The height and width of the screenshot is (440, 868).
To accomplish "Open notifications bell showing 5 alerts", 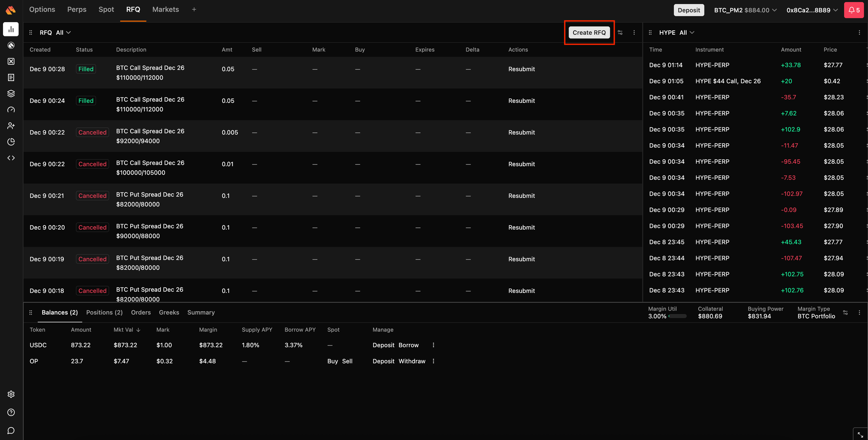I will pos(853,10).
